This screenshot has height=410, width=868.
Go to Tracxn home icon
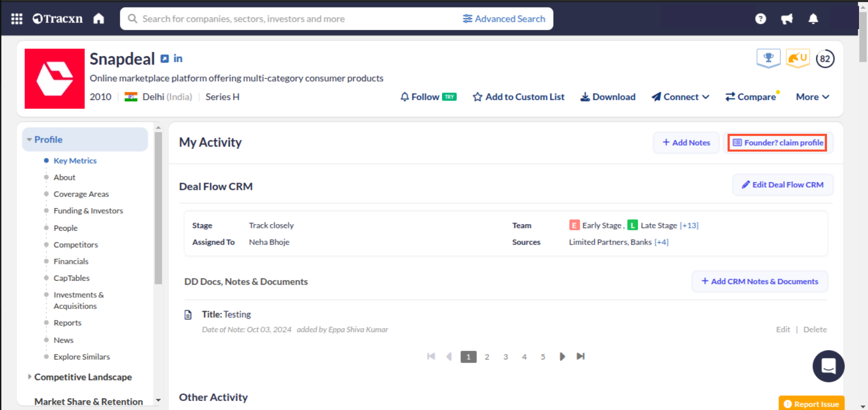tap(99, 19)
